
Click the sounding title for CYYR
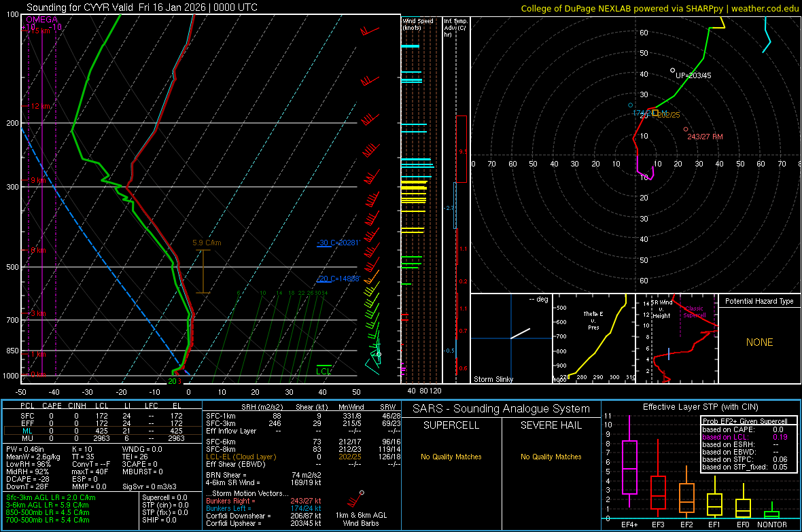coord(142,7)
